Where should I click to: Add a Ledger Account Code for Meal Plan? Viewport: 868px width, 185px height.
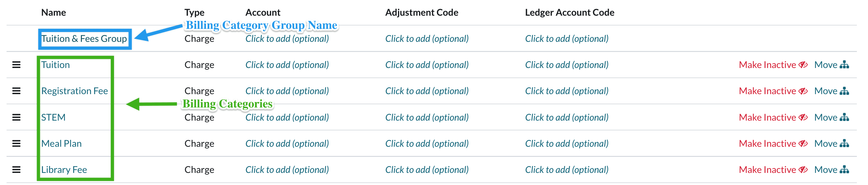click(x=566, y=143)
